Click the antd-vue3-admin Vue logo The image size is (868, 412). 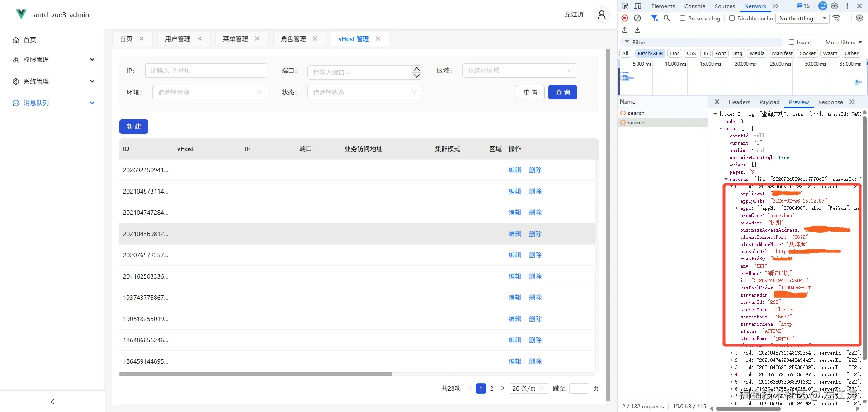pos(21,14)
